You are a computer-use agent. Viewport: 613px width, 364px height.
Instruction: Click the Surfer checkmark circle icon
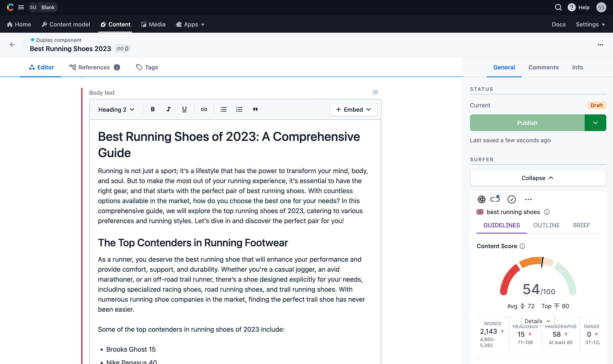pos(511,199)
